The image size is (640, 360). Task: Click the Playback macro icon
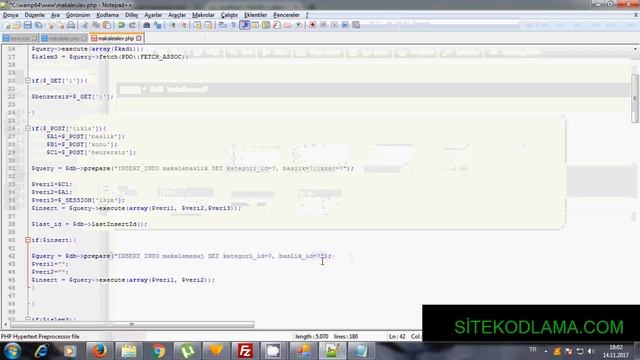coord(334,25)
